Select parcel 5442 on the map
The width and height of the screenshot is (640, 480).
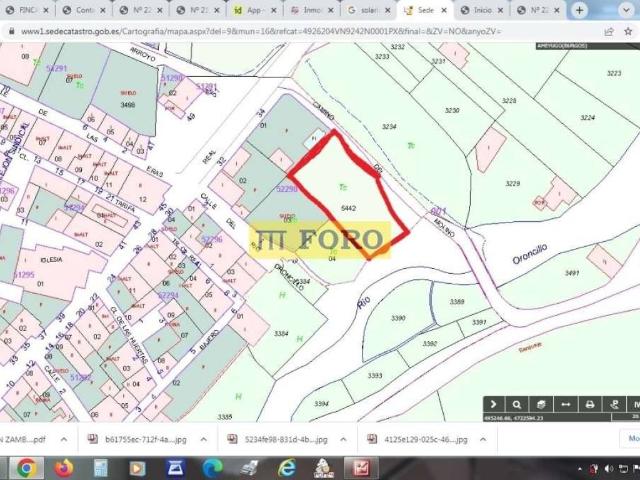coord(348,209)
